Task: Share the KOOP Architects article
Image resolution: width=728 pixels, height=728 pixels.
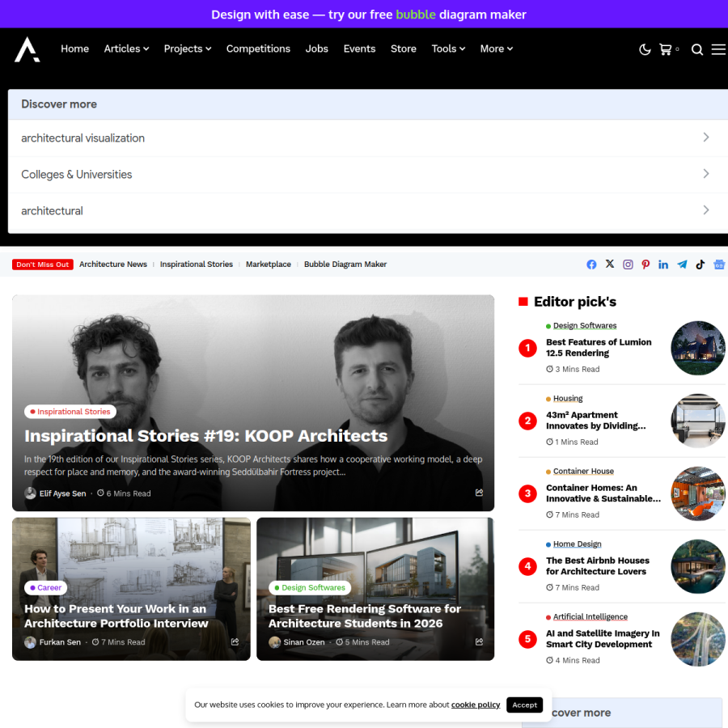Action: tap(479, 492)
